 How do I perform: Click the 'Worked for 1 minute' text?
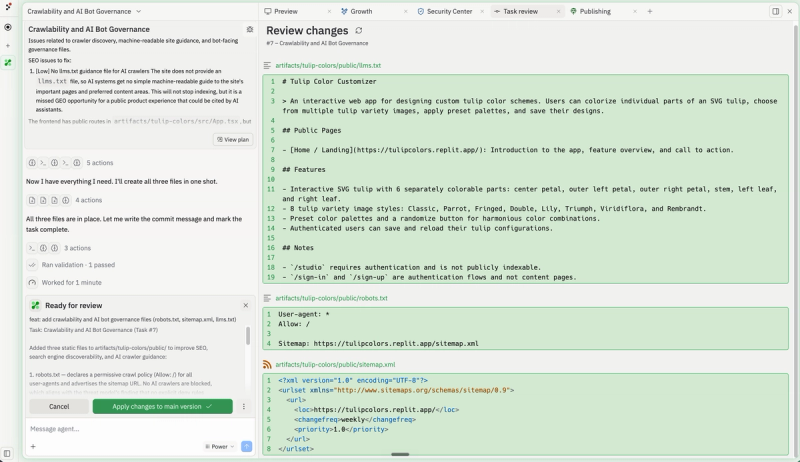pos(71,283)
